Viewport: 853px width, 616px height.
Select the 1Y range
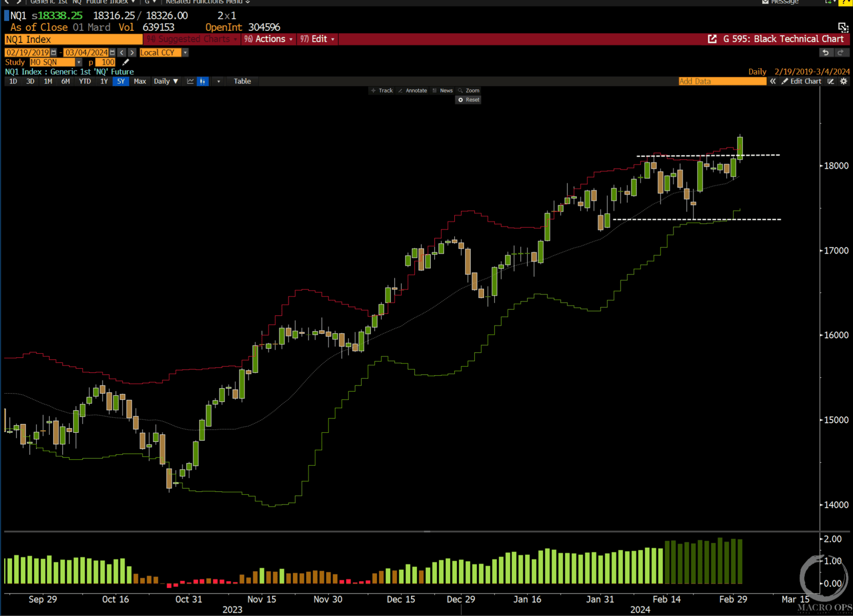(x=104, y=81)
